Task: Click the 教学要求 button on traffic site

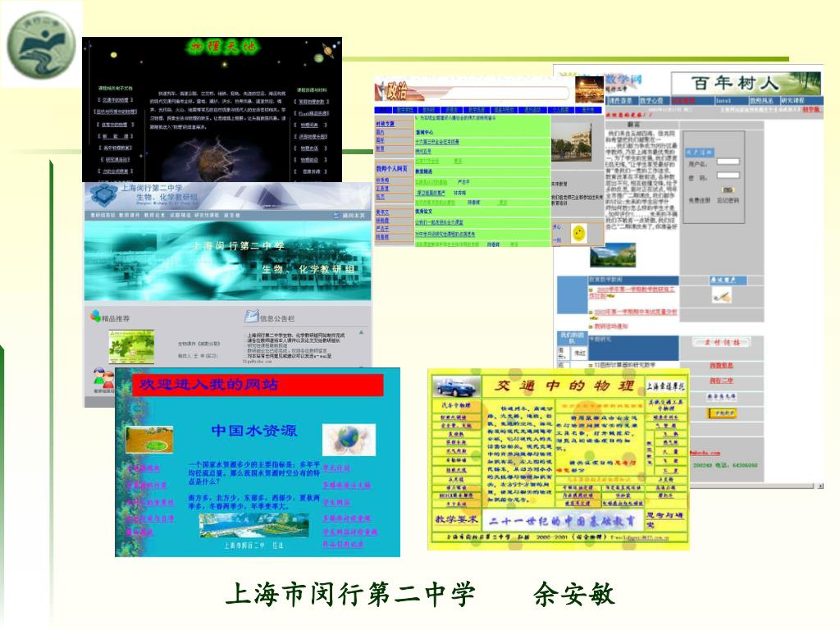Action: click(x=456, y=519)
